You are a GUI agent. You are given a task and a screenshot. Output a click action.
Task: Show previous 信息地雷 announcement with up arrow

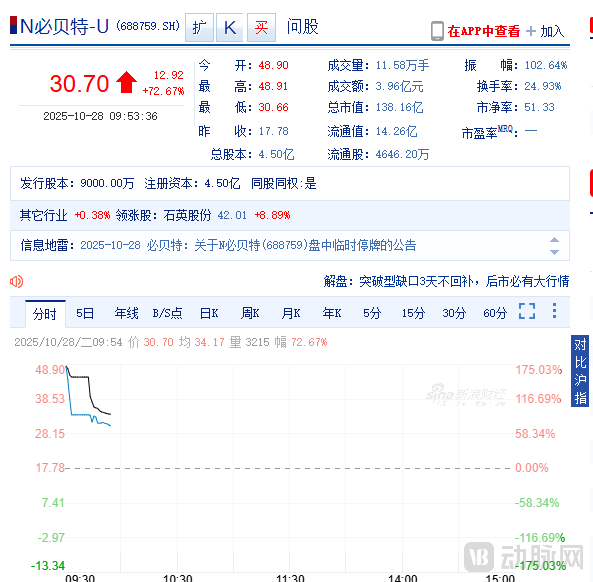[x=554, y=240]
